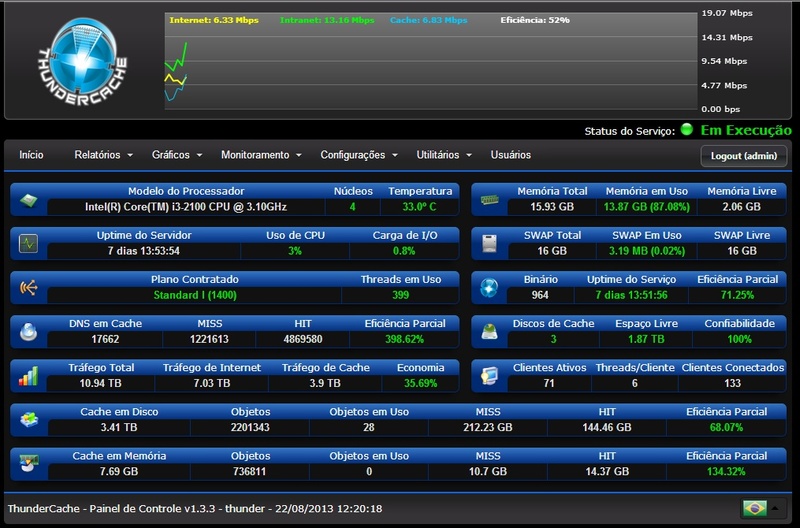Click the Espaço Livre 1.87 TB value
This screenshot has height=528, width=800.
tap(646, 339)
